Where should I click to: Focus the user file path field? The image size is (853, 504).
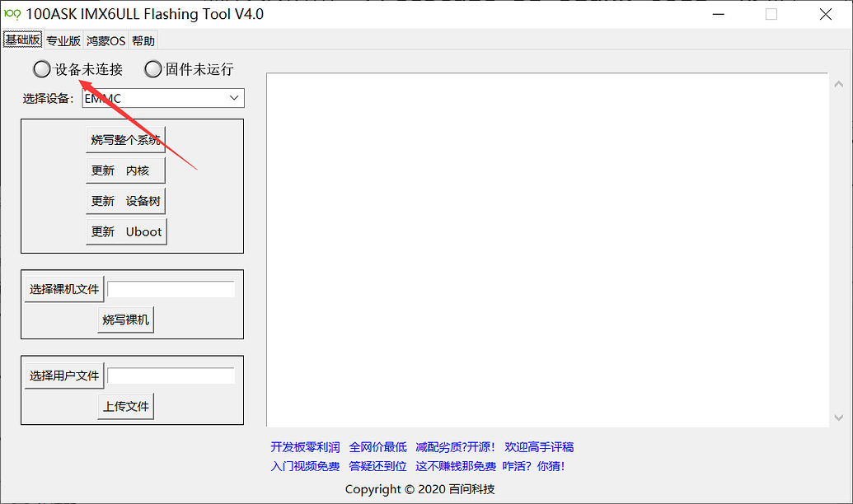pos(171,376)
